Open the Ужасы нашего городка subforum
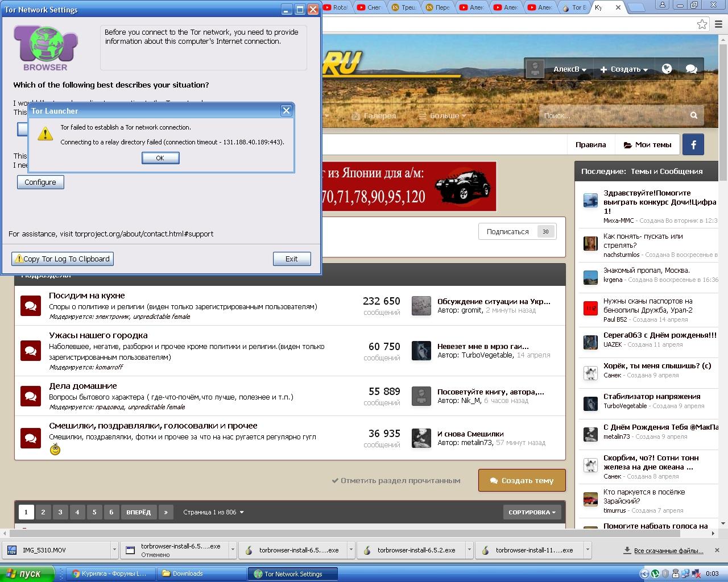728x582 pixels. [x=98, y=335]
